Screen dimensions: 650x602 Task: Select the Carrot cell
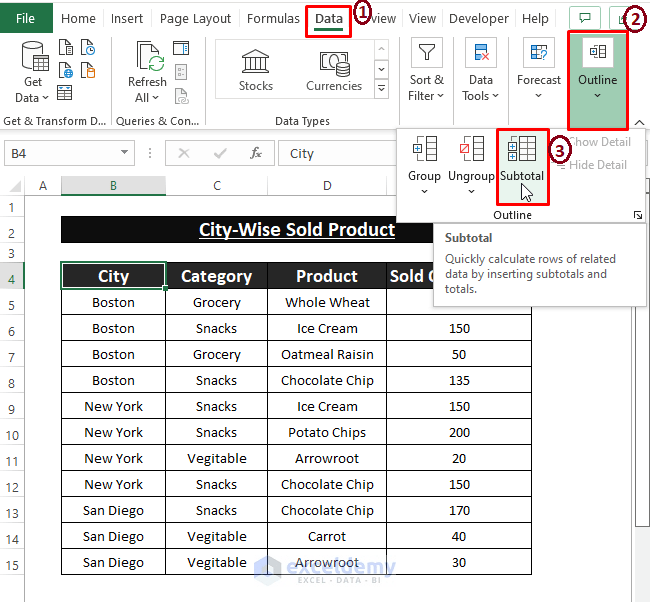click(327, 536)
